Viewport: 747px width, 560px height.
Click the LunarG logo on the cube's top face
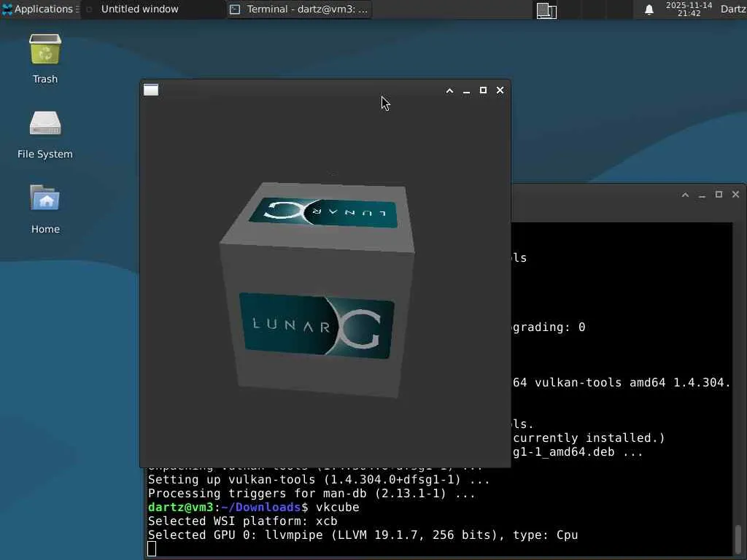point(323,212)
